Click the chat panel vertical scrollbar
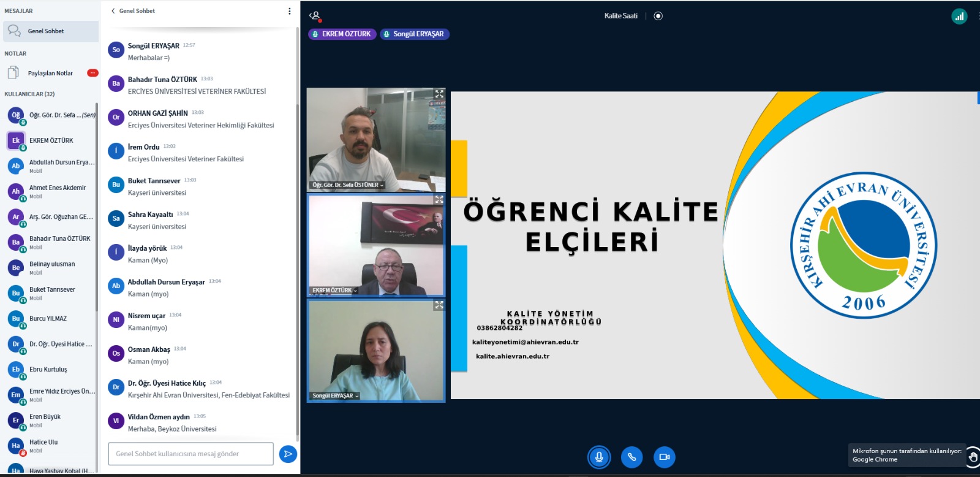This screenshot has width=980, height=477. click(x=298, y=245)
